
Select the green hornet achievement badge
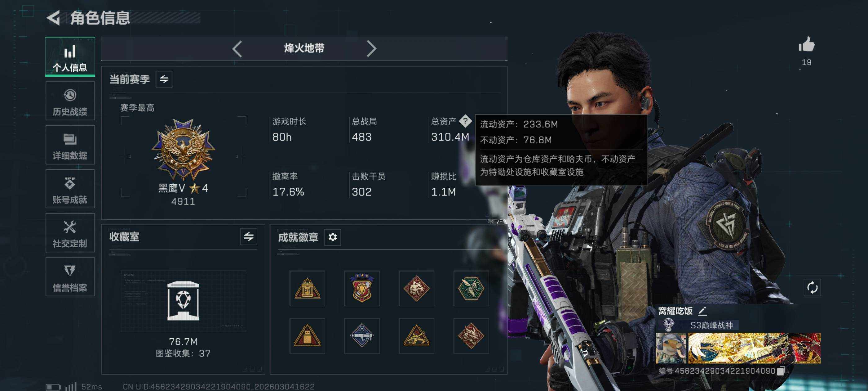(471, 289)
